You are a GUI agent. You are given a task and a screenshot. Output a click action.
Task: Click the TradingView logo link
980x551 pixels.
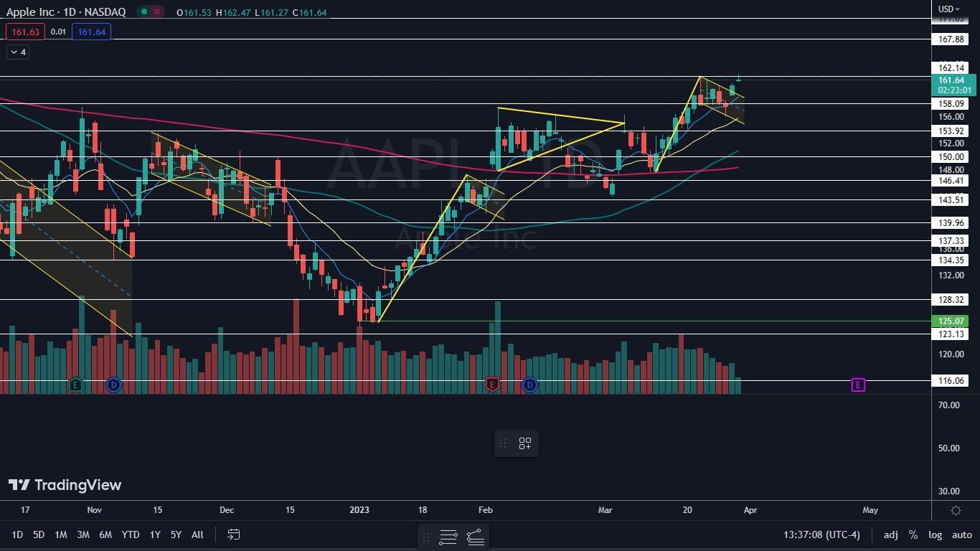click(x=65, y=485)
